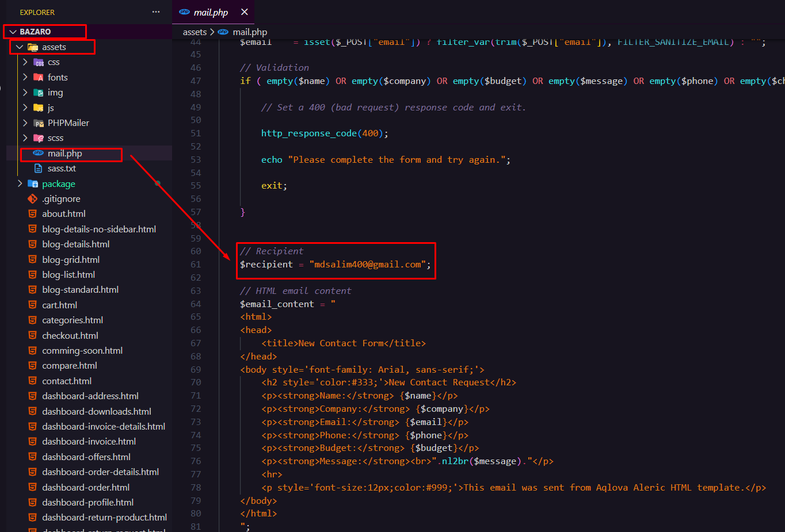The width and height of the screenshot is (785, 532).
Task: Click line number 61 in the gutter
Action: pos(196,265)
